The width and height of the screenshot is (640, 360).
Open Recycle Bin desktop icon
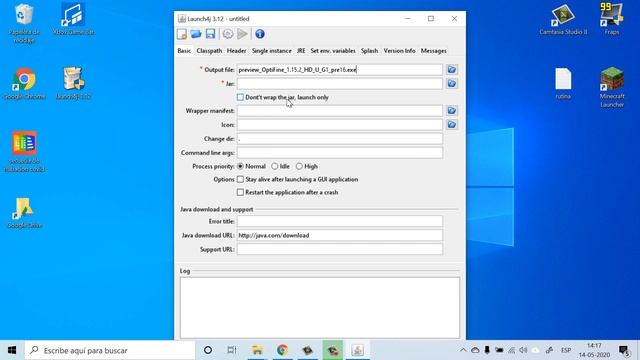(24, 23)
